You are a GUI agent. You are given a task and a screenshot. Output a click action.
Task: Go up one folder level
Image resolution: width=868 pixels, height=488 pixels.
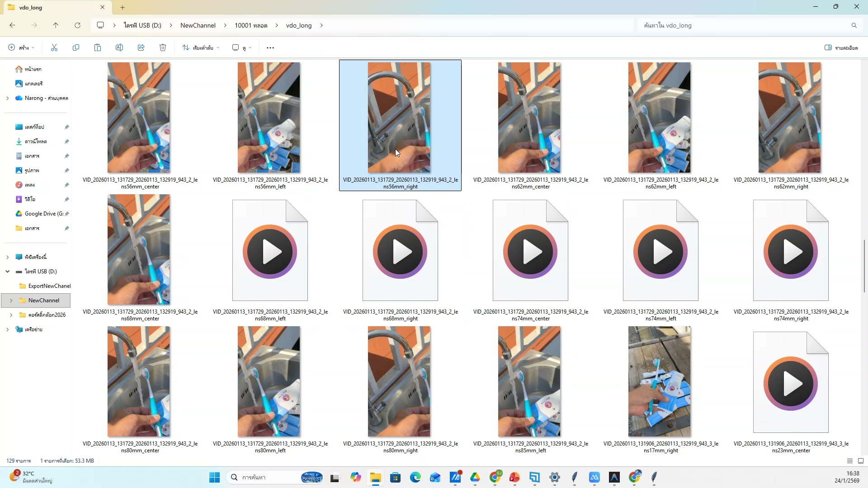[56, 25]
